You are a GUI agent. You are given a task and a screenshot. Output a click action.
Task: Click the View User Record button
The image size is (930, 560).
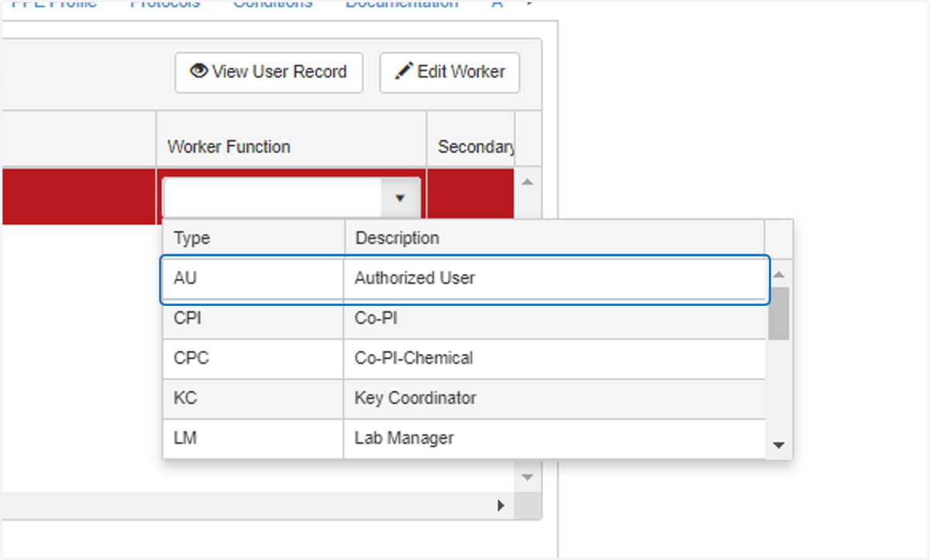pyautogui.click(x=269, y=73)
